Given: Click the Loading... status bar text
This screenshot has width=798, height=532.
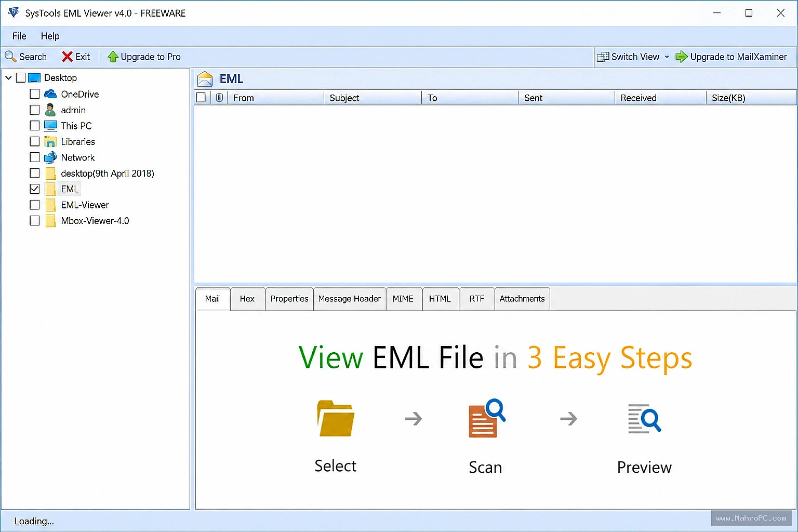Looking at the screenshot, I should click(x=34, y=521).
